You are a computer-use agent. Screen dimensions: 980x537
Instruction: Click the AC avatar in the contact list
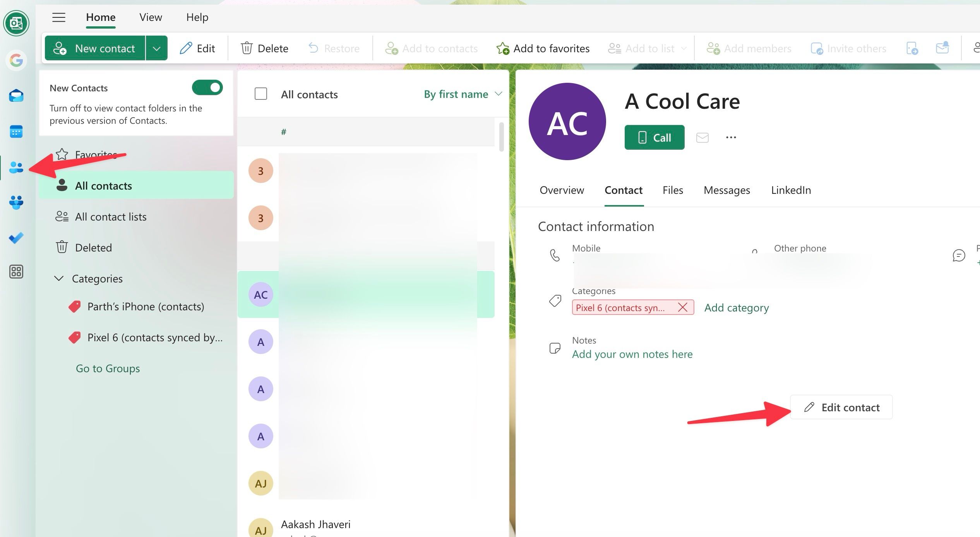tap(261, 295)
